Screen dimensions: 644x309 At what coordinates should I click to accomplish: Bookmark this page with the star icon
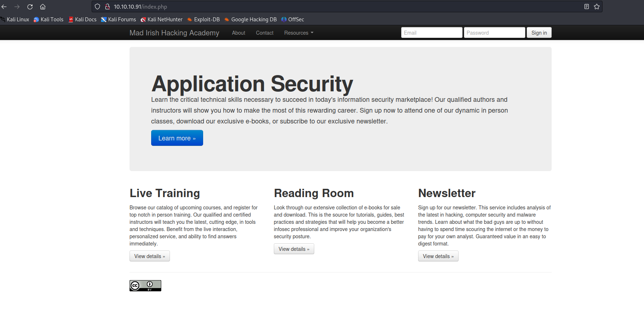pyautogui.click(x=597, y=6)
